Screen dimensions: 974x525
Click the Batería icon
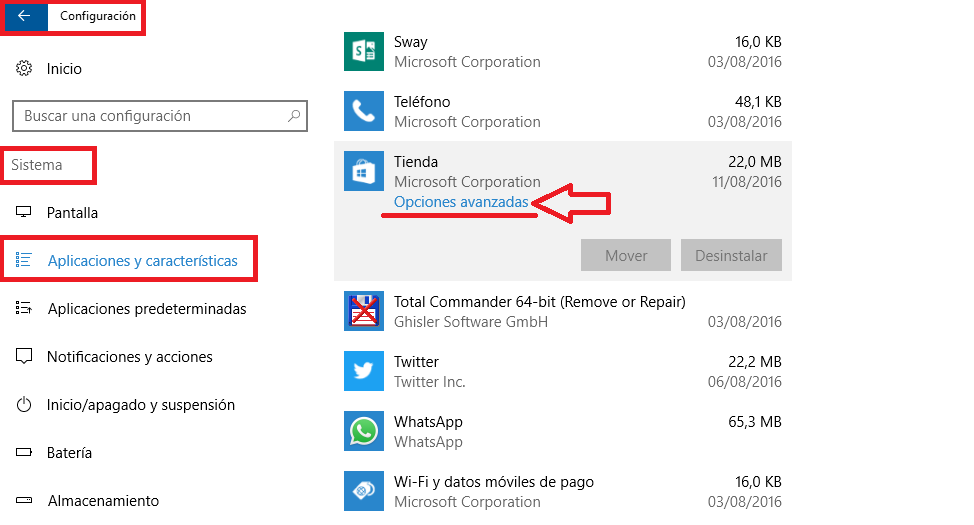[24, 452]
